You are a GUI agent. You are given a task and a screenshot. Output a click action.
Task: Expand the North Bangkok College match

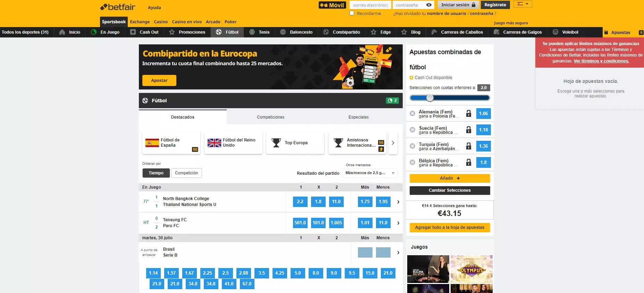click(x=398, y=202)
